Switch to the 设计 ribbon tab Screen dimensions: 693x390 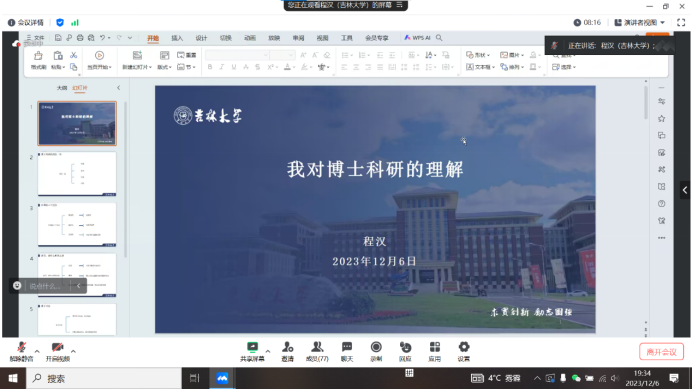coord(201,38)
